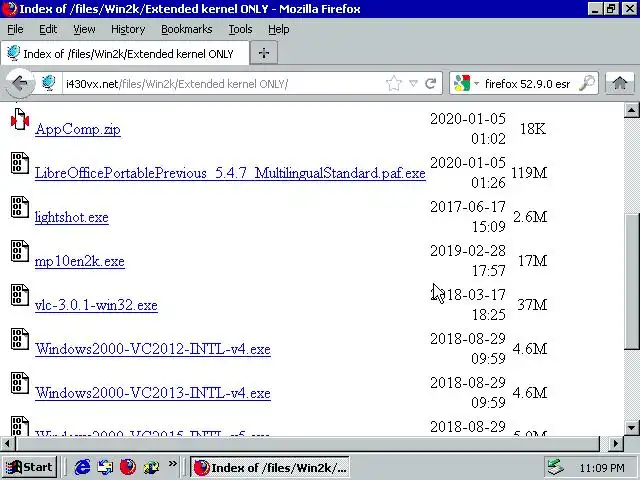The width and height of the screenshot is (640, 480).
Task: Download the vlc-3.0.1-win32.exe link
Action: pyautogui.click(x=96, y=305)
